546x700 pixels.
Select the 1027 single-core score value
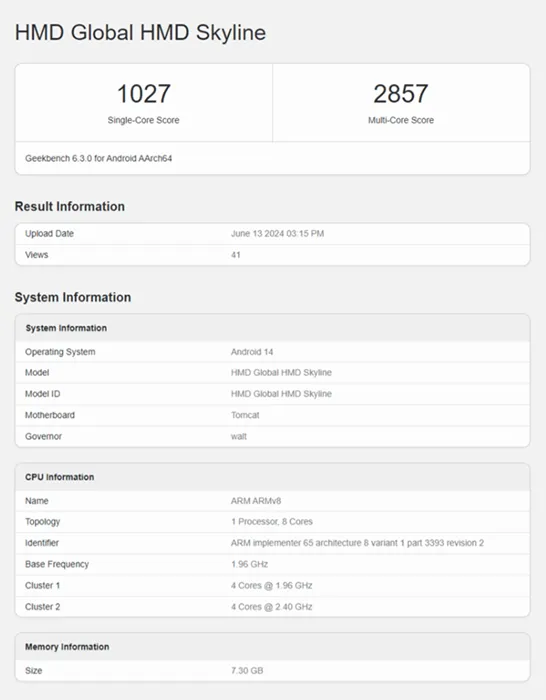[143, 94]
